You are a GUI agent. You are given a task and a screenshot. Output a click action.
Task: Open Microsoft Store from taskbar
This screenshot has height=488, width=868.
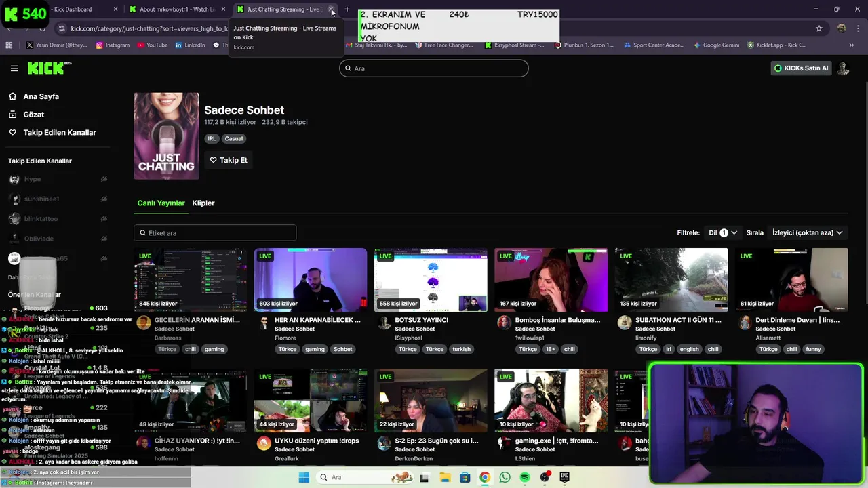pos(465,477)
